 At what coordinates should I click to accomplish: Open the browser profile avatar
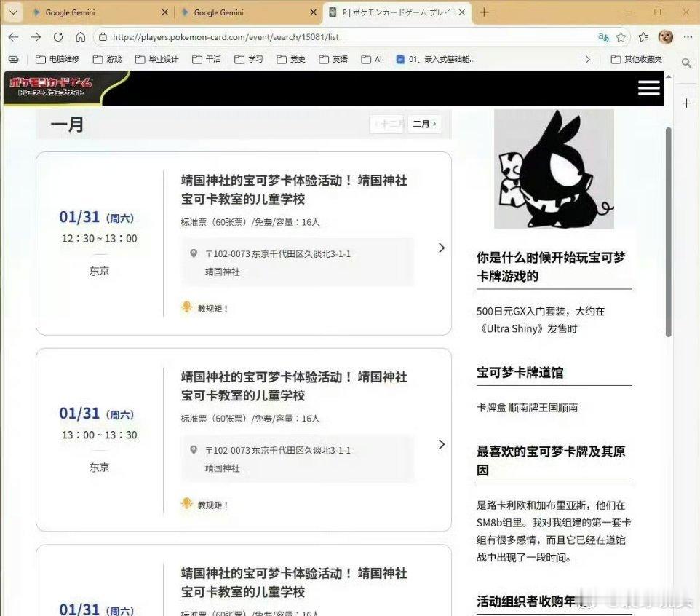click(x=666, y=37)
